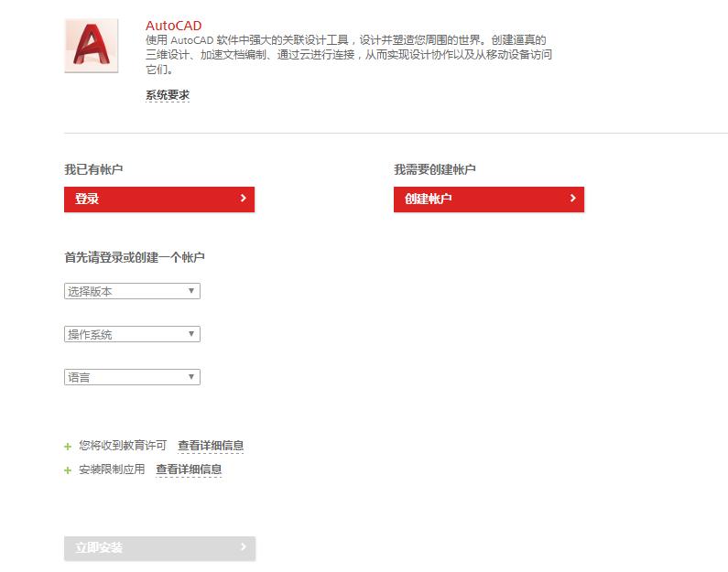Click the AutoCAD red A logo
This screenshot has height=572, width=728.
coord(92,46)
